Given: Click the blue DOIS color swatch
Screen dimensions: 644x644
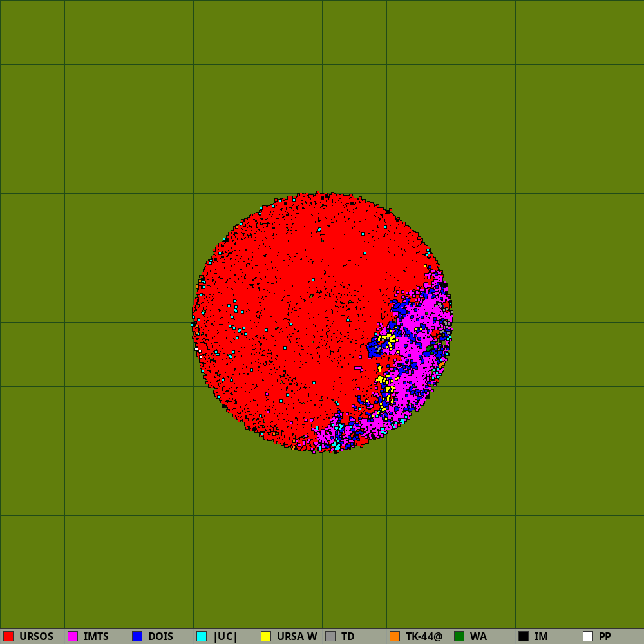Looking at the screenshot, I should (x=137, y=636).
